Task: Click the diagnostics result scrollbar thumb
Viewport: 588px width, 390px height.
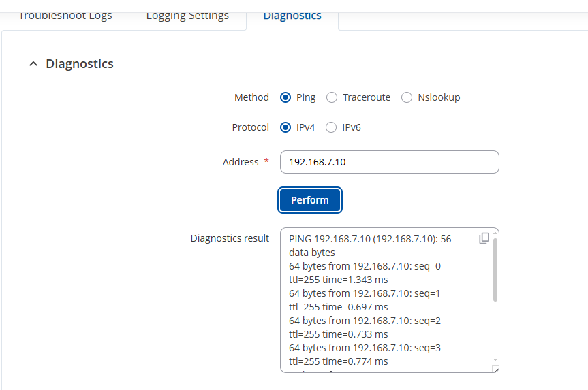Action: [495, 269]
